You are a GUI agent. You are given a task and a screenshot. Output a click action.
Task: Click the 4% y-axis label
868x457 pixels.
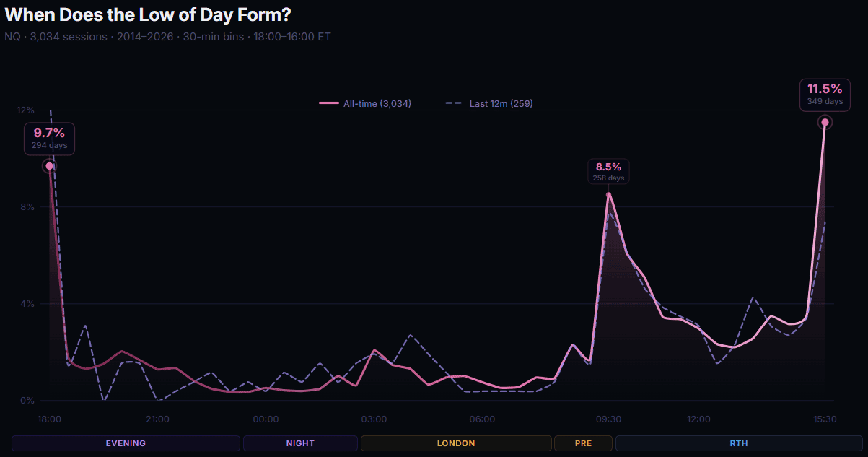(26, 304)
